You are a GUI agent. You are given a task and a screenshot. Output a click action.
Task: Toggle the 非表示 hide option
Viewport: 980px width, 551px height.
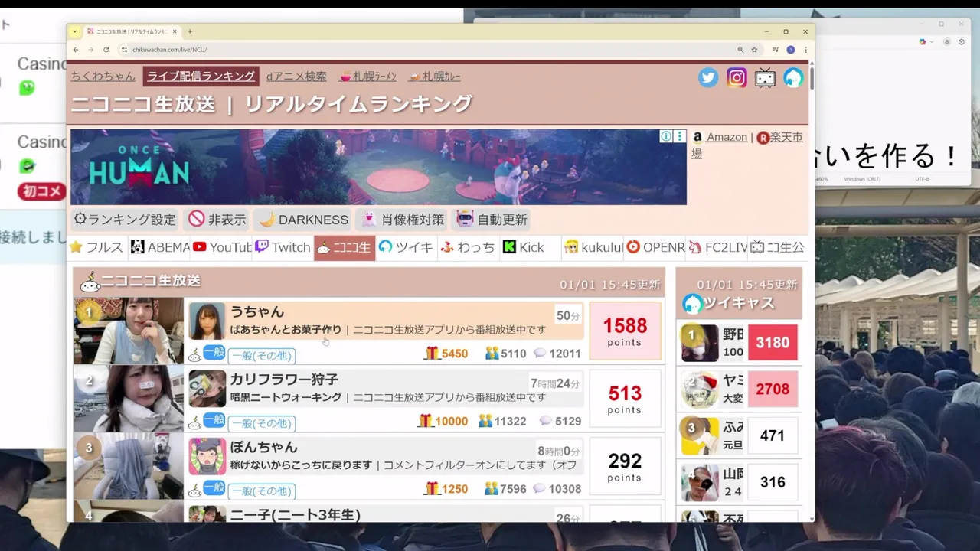pyautogui.click(x=217, y=220)
